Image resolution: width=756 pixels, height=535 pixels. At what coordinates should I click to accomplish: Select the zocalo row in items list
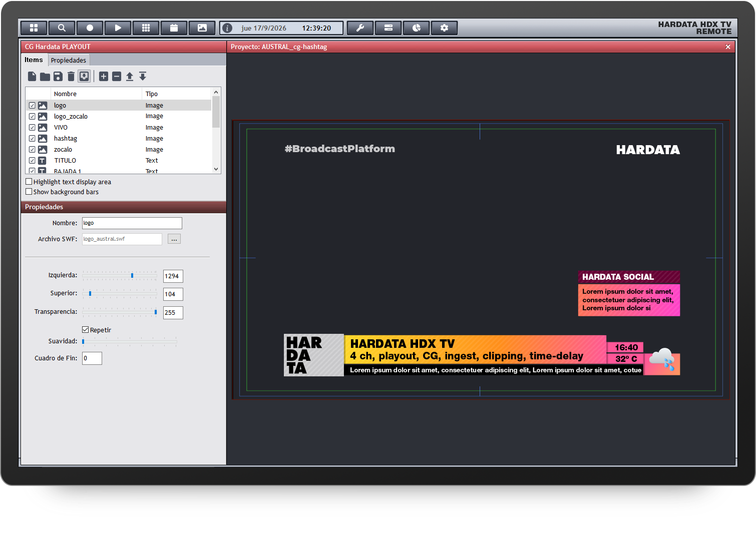coord(119,150)
